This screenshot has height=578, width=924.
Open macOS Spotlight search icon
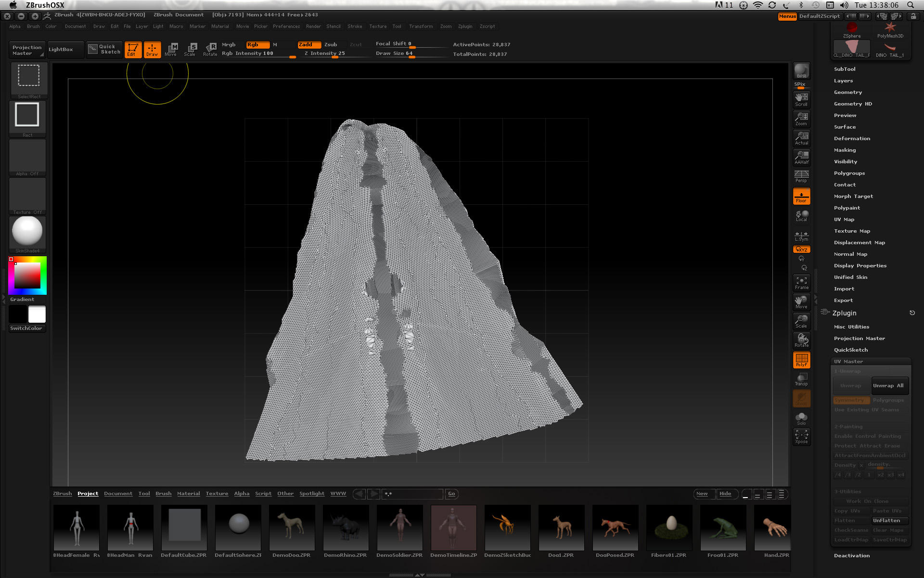(911, 5)
